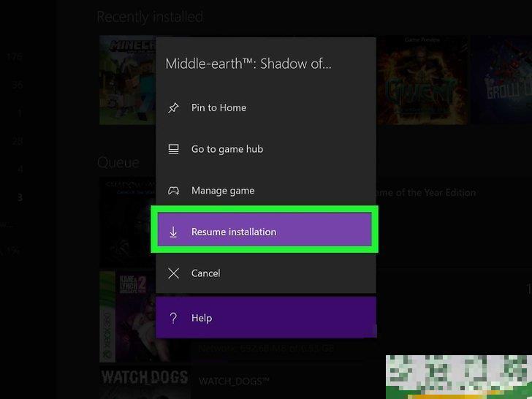Choose Go to game hub
Image resolution: width=532 pixels, height=399 pixels.
(266, 149)
